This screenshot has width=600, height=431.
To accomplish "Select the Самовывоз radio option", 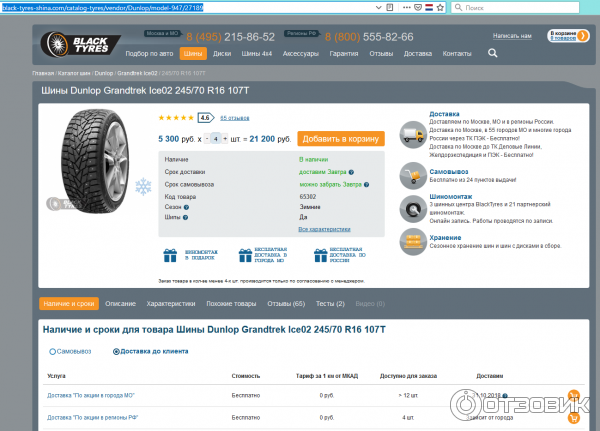I will pos(52,352).
